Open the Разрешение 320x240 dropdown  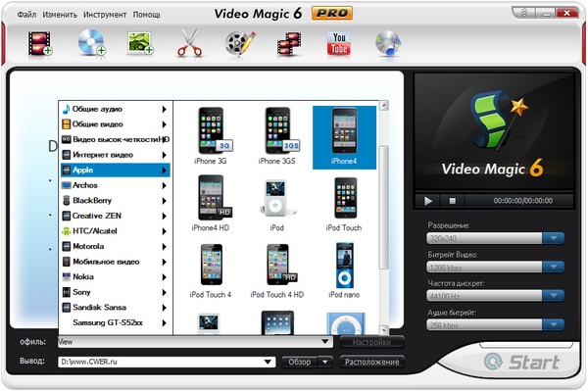[x=554, y=238]
